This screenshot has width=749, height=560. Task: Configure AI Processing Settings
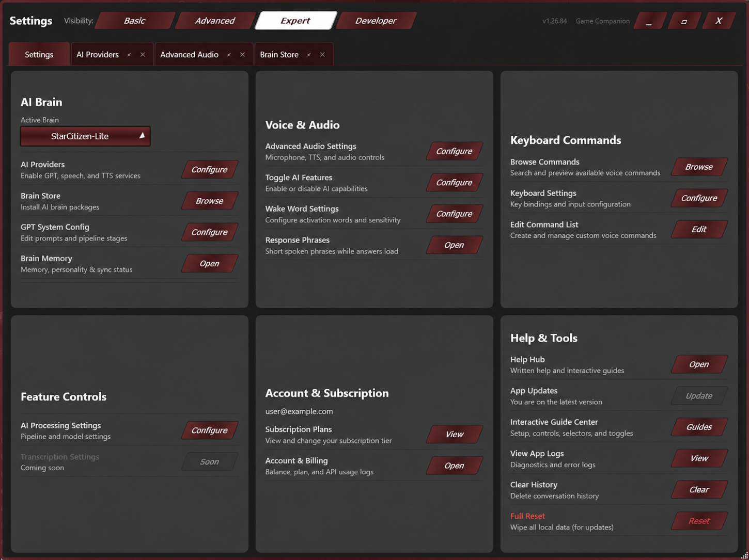tap(209, 430)
